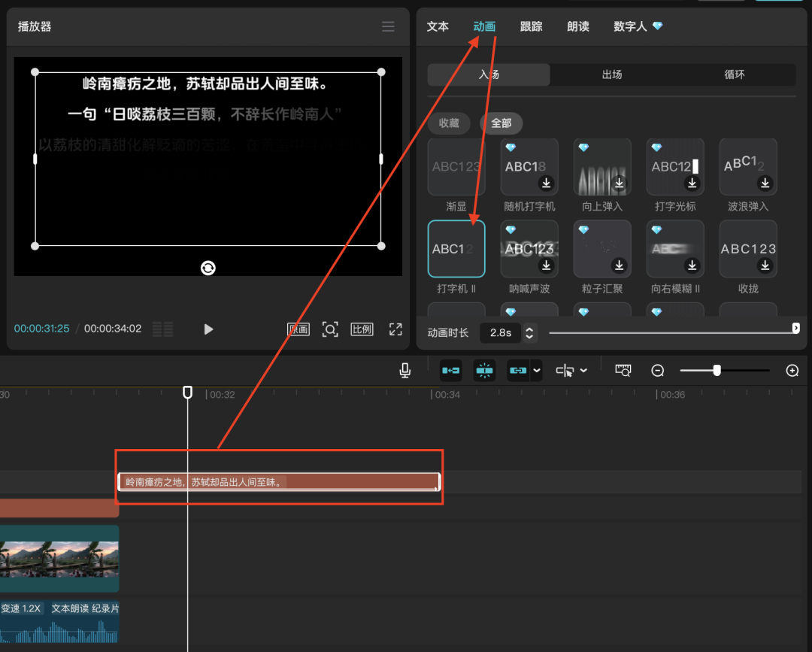The image size is (812, 652).
Task: Click the 比例 aspect ratio control
Action: point(362,329)
